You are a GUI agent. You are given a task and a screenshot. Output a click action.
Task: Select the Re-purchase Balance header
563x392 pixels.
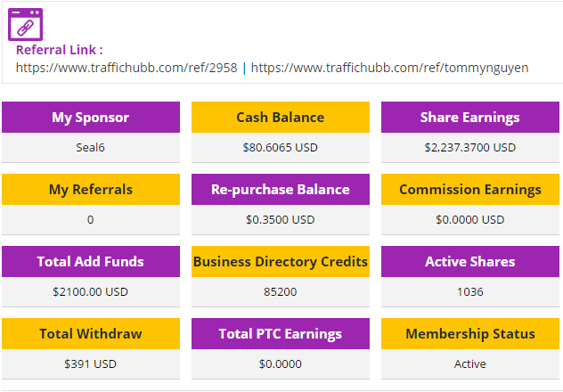point(281,190)
